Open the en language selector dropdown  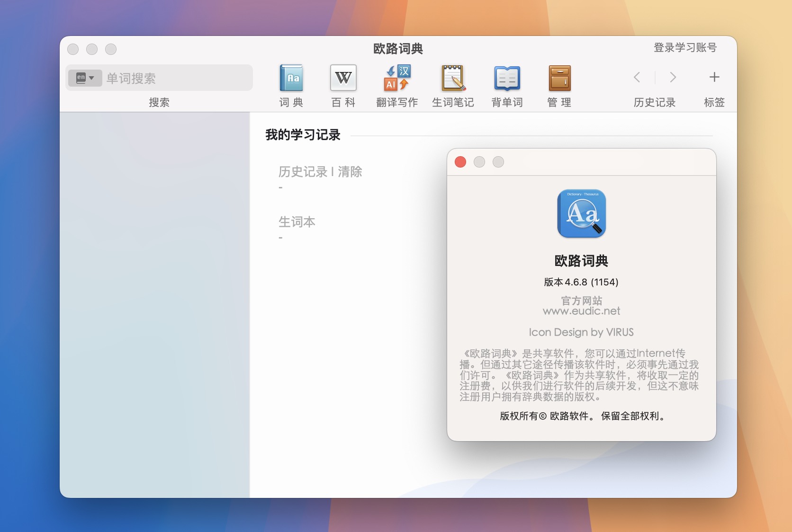click(x=85, y=78)
